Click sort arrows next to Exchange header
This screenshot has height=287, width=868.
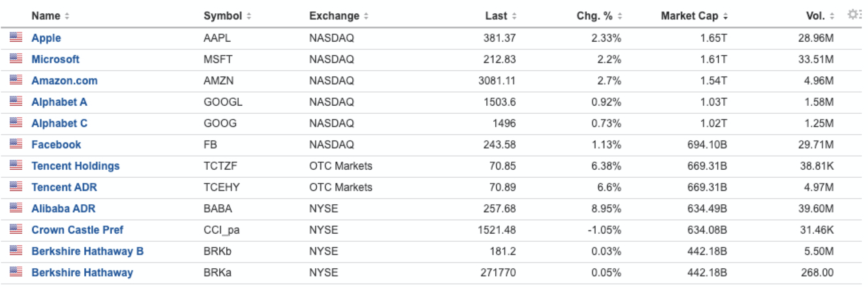366,16
